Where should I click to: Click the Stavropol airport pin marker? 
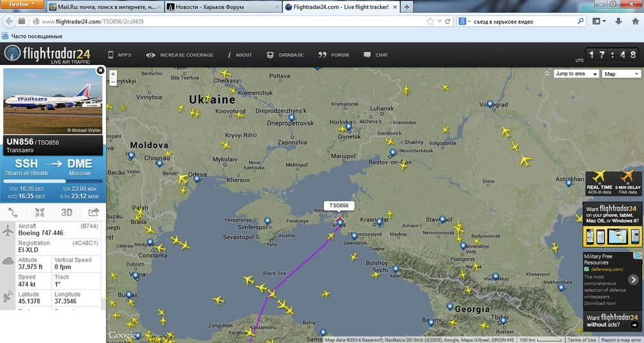tap(442, 219)
